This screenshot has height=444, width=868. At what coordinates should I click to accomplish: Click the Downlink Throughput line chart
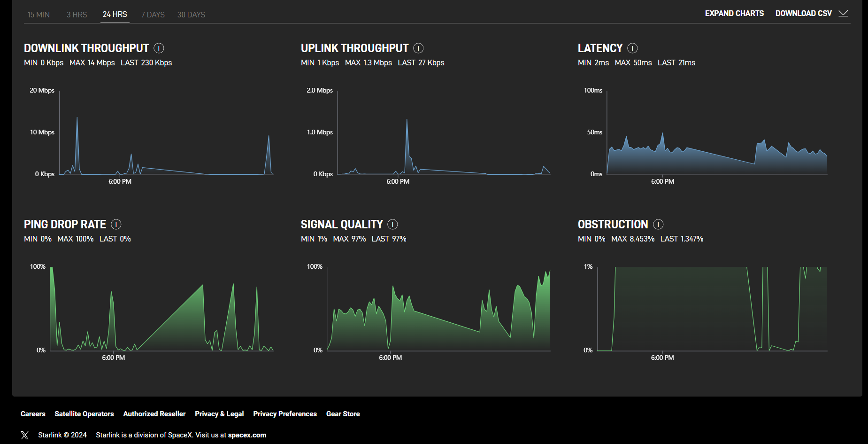166,133
